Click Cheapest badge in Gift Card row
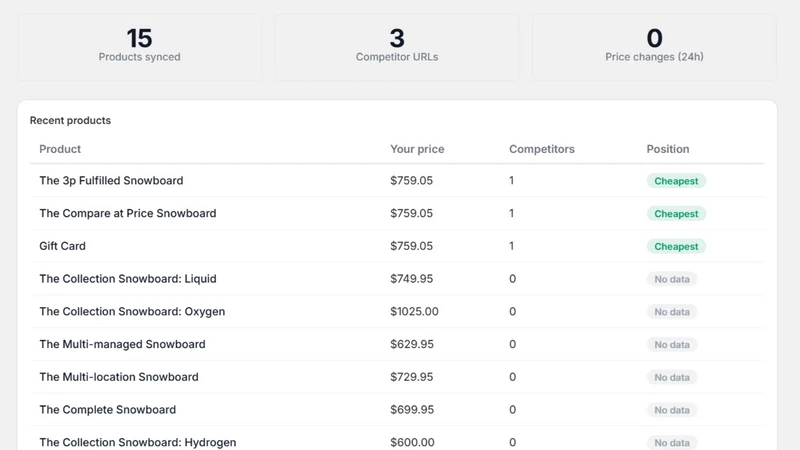This screenshot has width=800, height=450. (x=676, y=246)
